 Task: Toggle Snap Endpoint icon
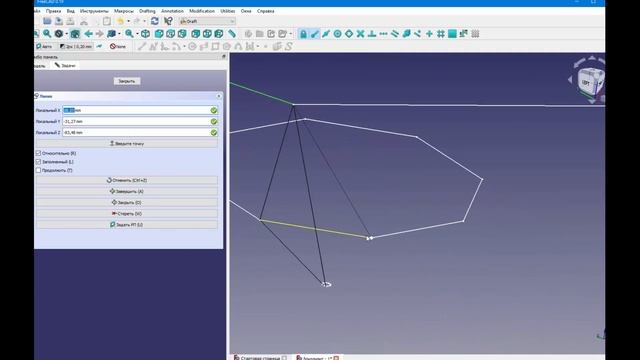(x=315, y=34)
